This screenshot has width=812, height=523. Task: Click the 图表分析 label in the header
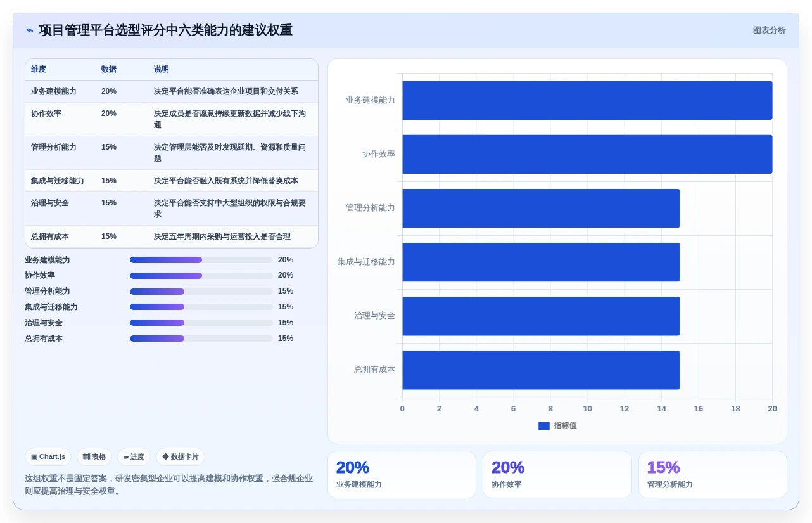tap(769, 30)
